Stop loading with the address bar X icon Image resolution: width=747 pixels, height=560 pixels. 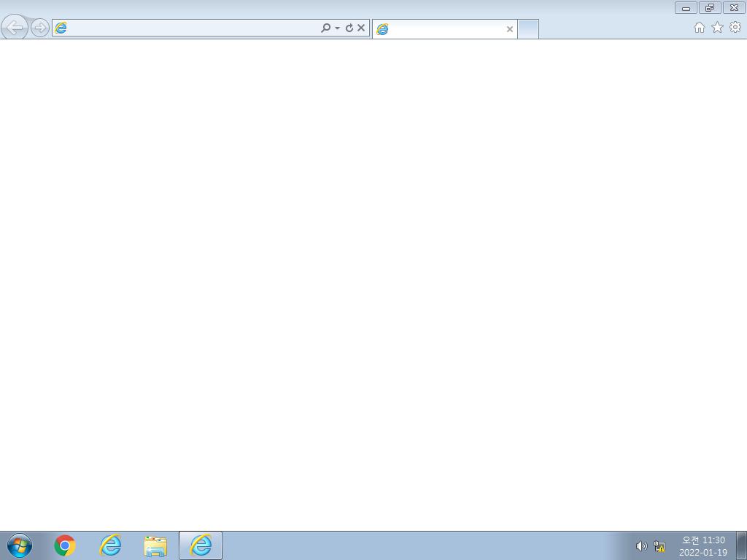361,28
